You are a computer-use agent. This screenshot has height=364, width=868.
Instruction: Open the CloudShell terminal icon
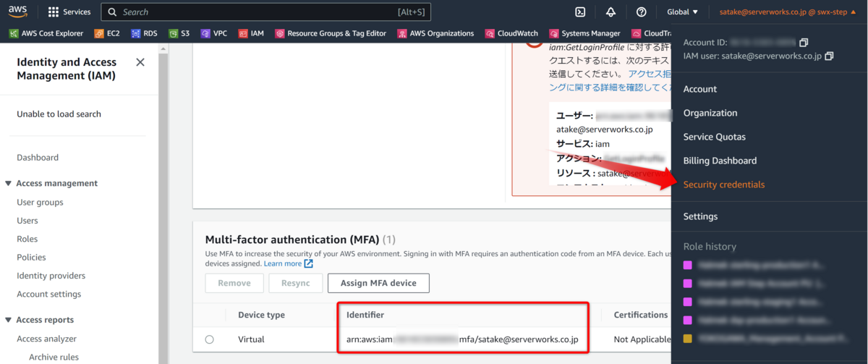coord(579,12)
